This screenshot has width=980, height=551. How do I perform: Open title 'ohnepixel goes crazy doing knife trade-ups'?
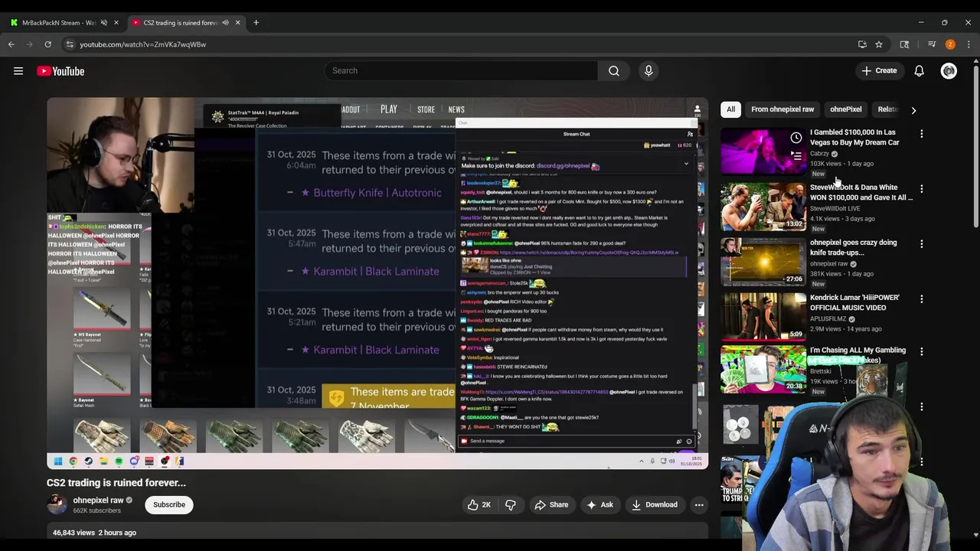(854, 248)
